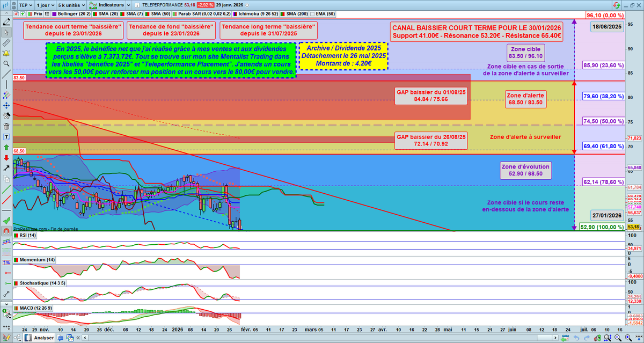Select the cursor pointer tool
This screenshot has width=644, height=343.
coord(6,32)
